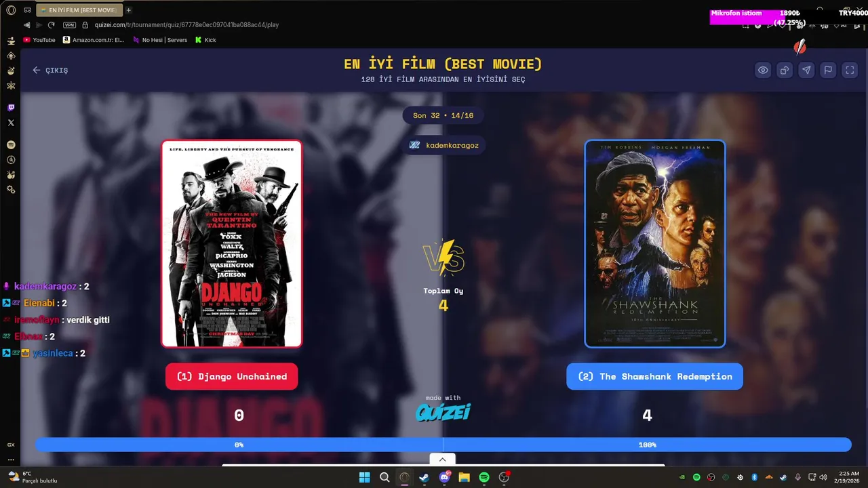
Task: Open Discord from the taskbar
Action: point(444,477)
